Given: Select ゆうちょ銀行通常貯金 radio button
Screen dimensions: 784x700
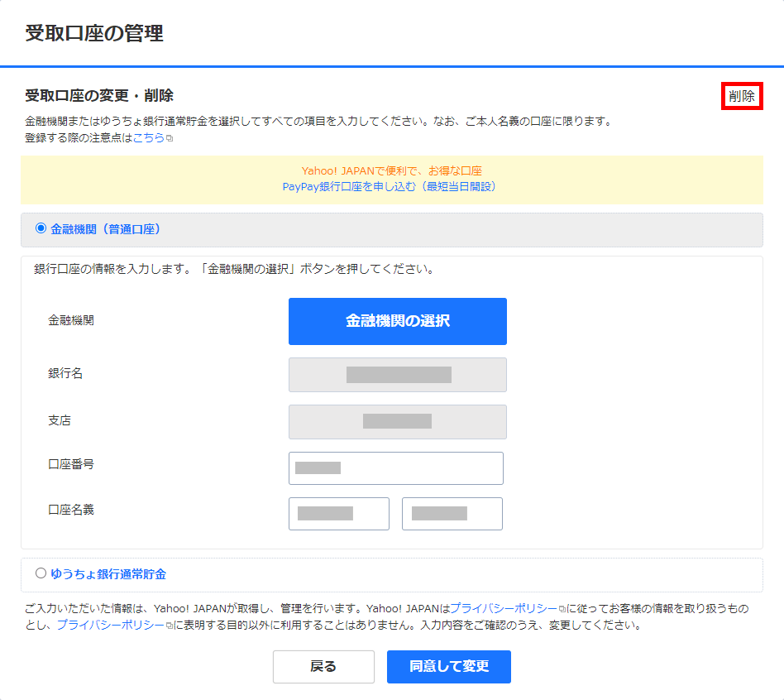Looking at the screenshot, I should [x=41, y=573].
